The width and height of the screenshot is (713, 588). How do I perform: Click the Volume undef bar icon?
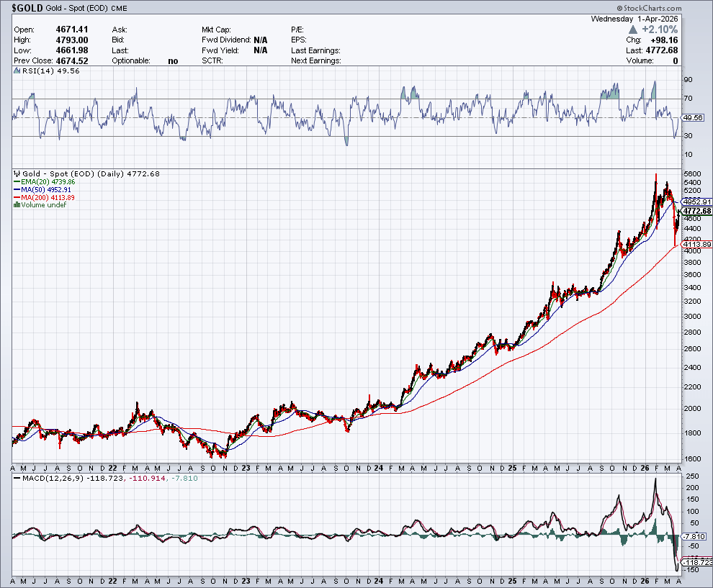click(16, 205)
